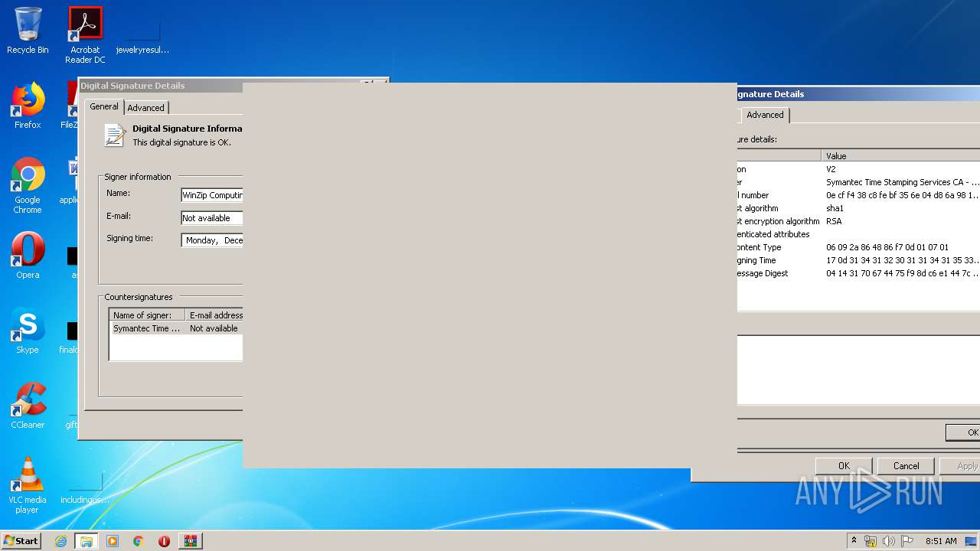
Task: Show hidden tray icons arrow
Action: click(x=854, y=541)
